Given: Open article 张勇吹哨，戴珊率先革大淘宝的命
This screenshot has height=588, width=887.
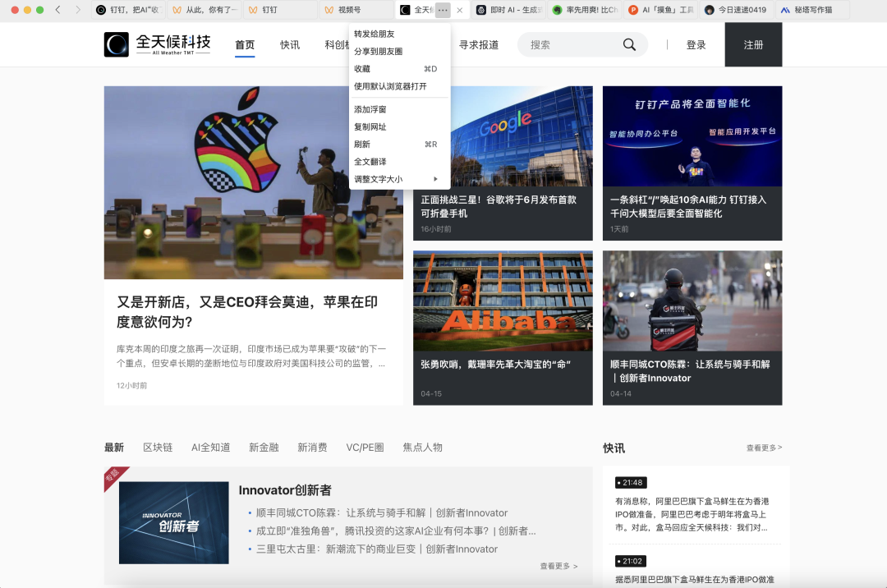Looking at the screenshot, I should click(495, 365).
